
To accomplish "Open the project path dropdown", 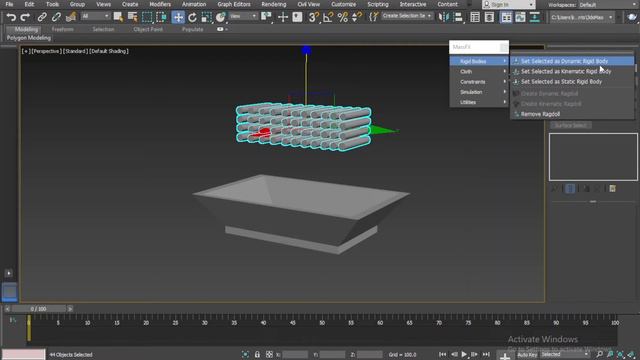I will click(582, 17).
